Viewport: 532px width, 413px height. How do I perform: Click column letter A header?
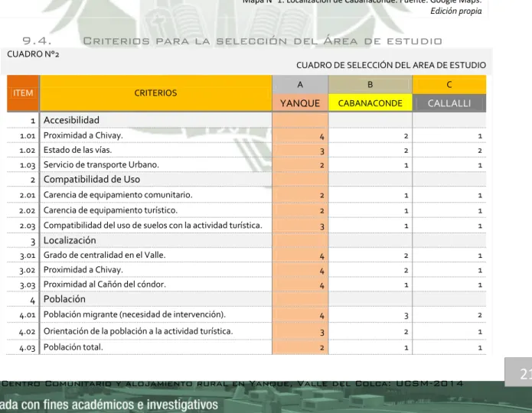(x=300, y=84)
